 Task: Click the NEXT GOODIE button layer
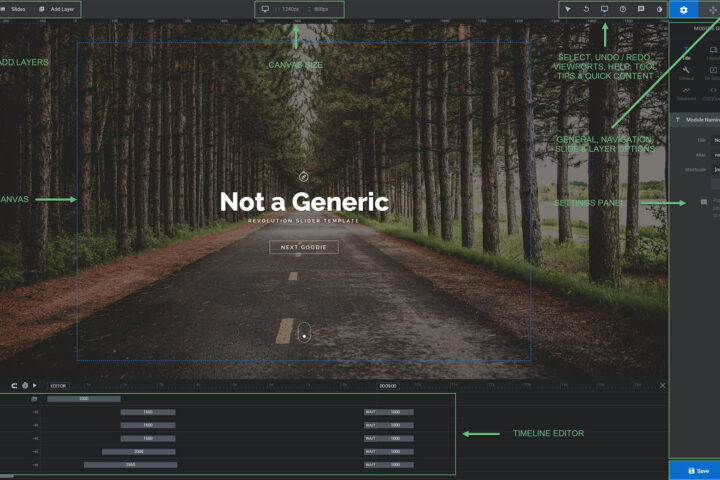click(x=304, y=247)
